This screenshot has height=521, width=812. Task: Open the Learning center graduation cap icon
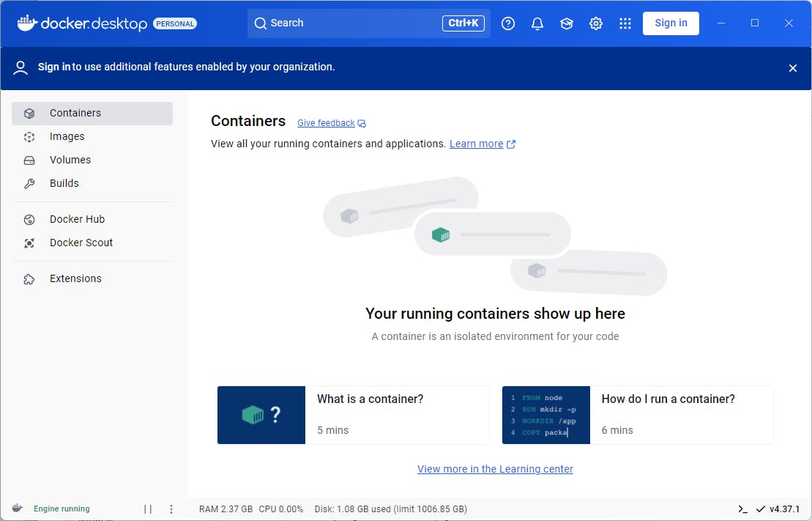click(x=567, y=23)
